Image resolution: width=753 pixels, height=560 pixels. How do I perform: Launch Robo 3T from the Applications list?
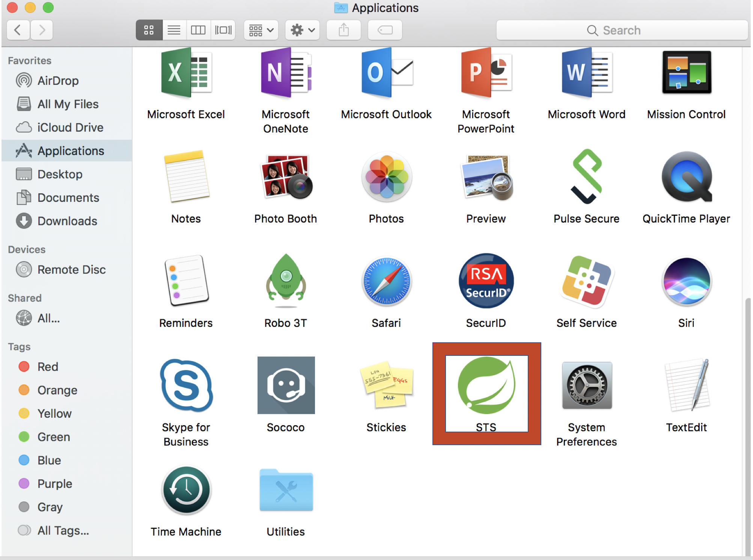[286, 282]
